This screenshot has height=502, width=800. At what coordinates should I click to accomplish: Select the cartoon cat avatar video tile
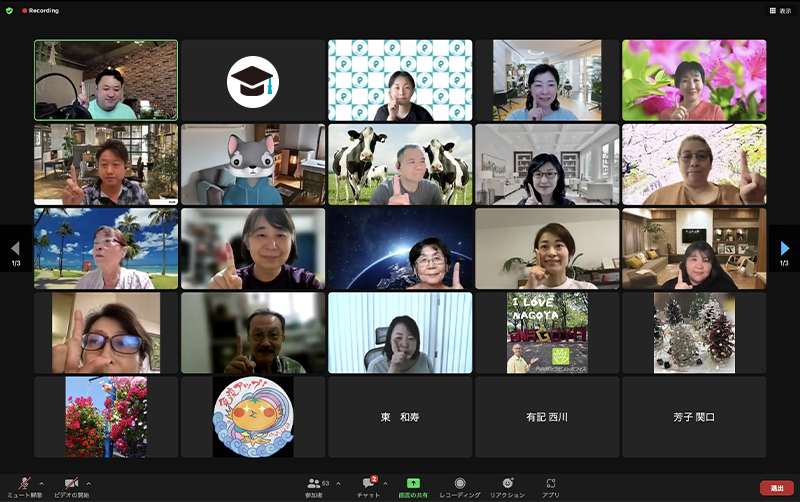(x=253, y=164)
